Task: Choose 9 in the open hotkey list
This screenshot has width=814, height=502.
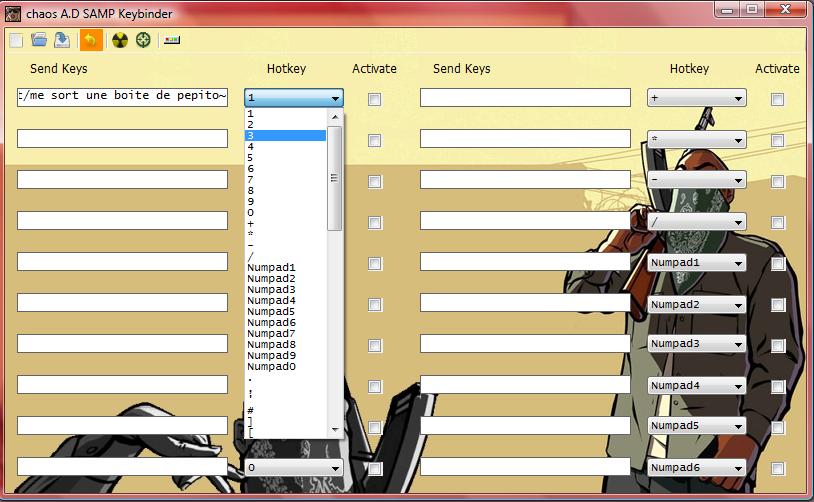Action: (286, 201)
